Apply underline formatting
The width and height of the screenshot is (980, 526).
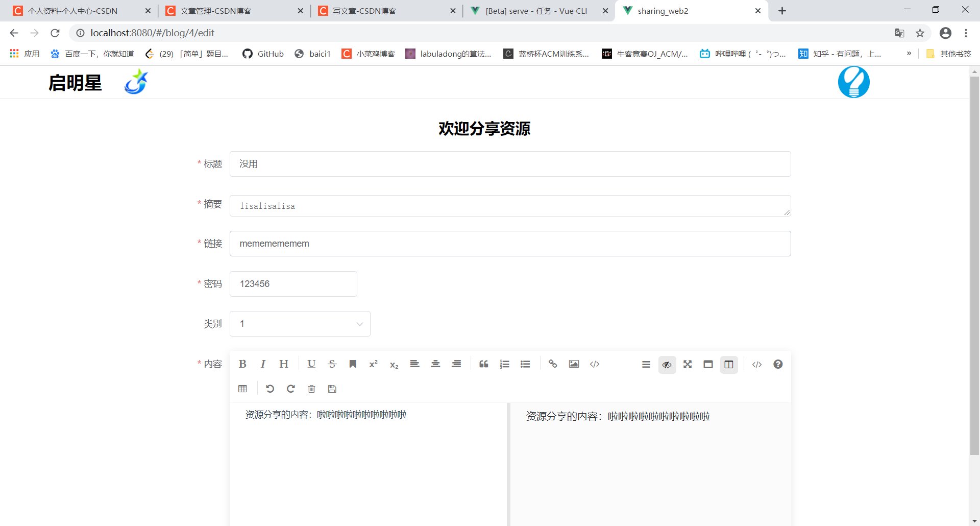pyautogui.click(x=311, y=364)
